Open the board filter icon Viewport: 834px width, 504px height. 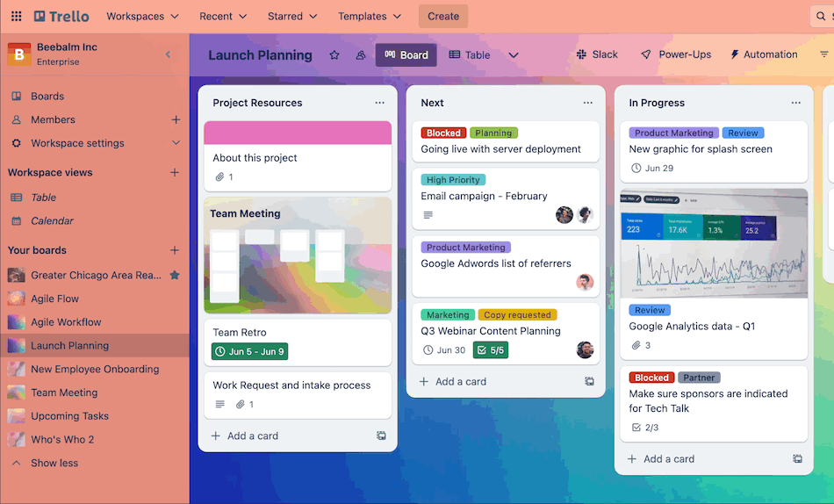823,54
